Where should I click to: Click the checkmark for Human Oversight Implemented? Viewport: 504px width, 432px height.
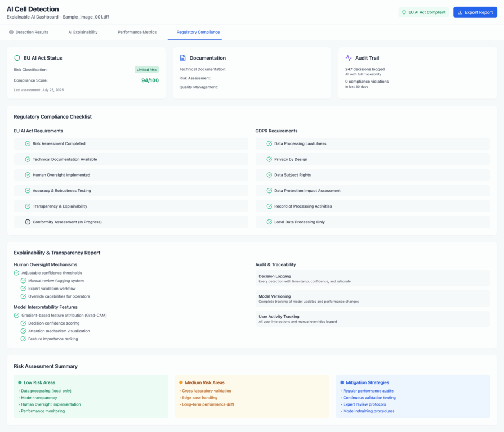pos(28,175)
